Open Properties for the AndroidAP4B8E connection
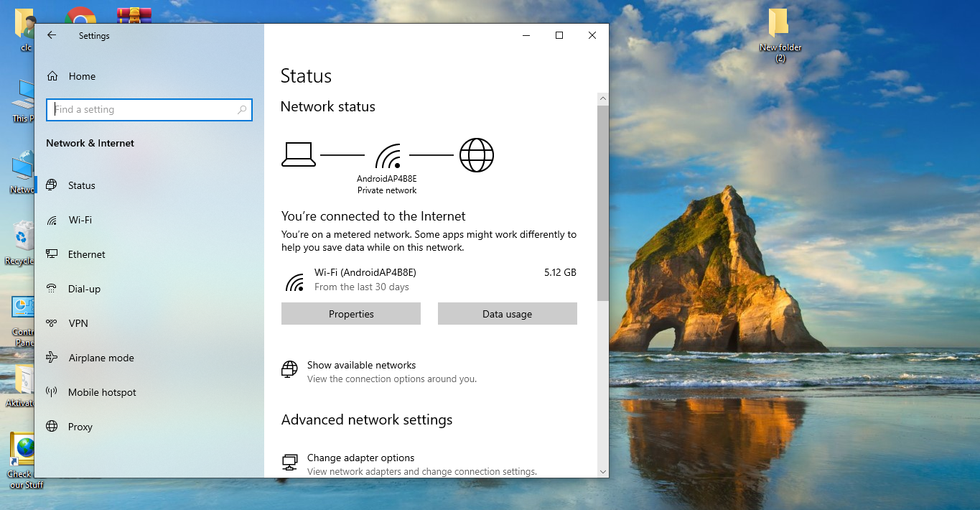 (x=350, y=313)
